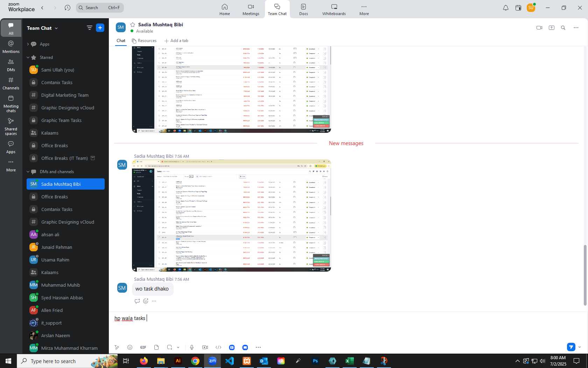
Task: Open Digital Marketing Team channel
Action: point(65,95)
